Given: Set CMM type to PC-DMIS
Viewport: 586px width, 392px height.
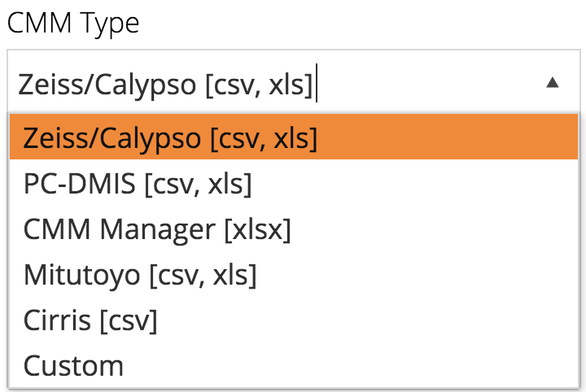Looking at the screenshot, I should point(294,183).
